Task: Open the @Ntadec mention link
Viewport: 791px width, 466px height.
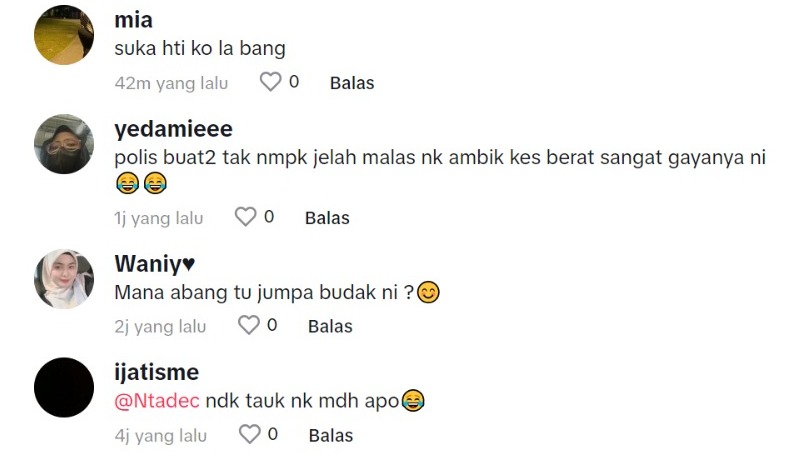Action: (157, 401)
